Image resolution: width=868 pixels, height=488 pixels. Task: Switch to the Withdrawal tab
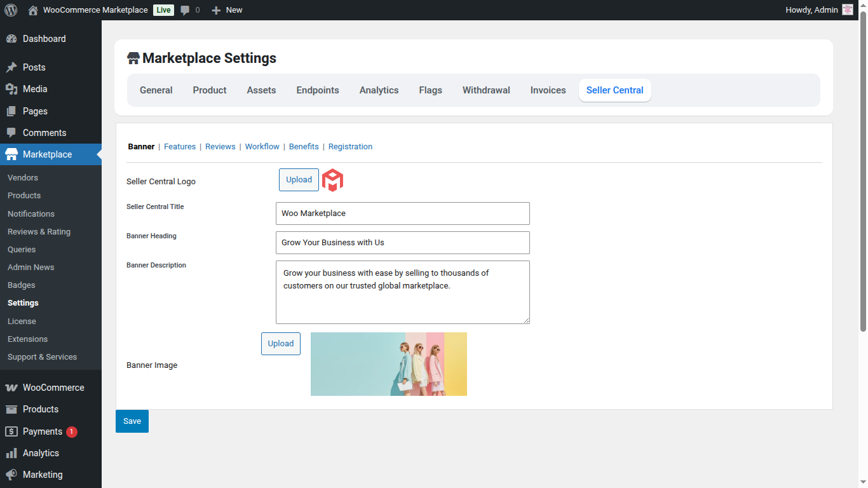click(x=486, y=90)
